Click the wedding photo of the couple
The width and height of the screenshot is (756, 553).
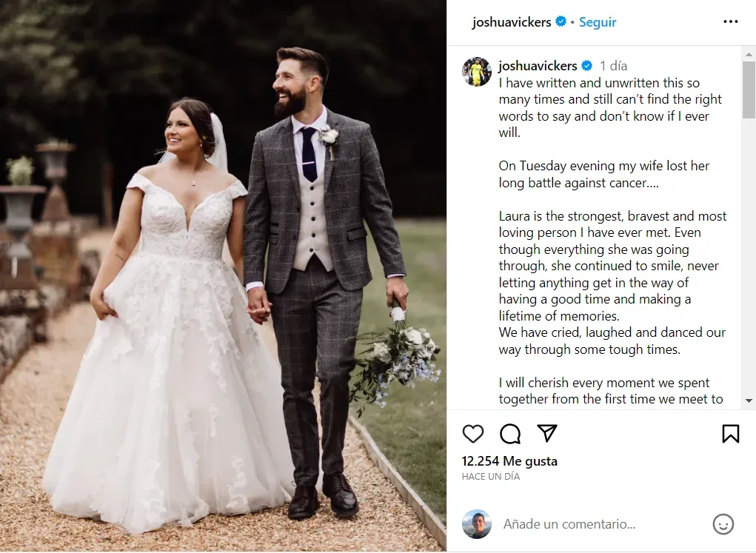[x=223, y=276]
